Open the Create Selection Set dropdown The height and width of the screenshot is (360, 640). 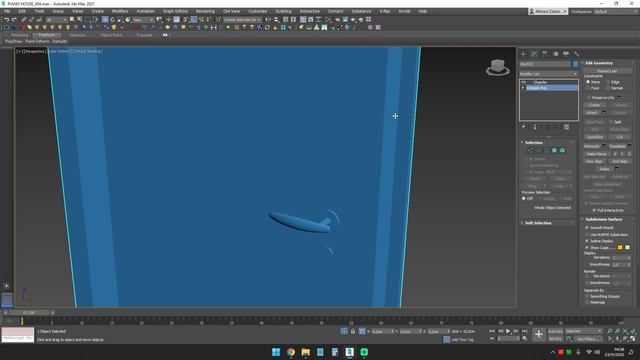(x=242, y=20)
